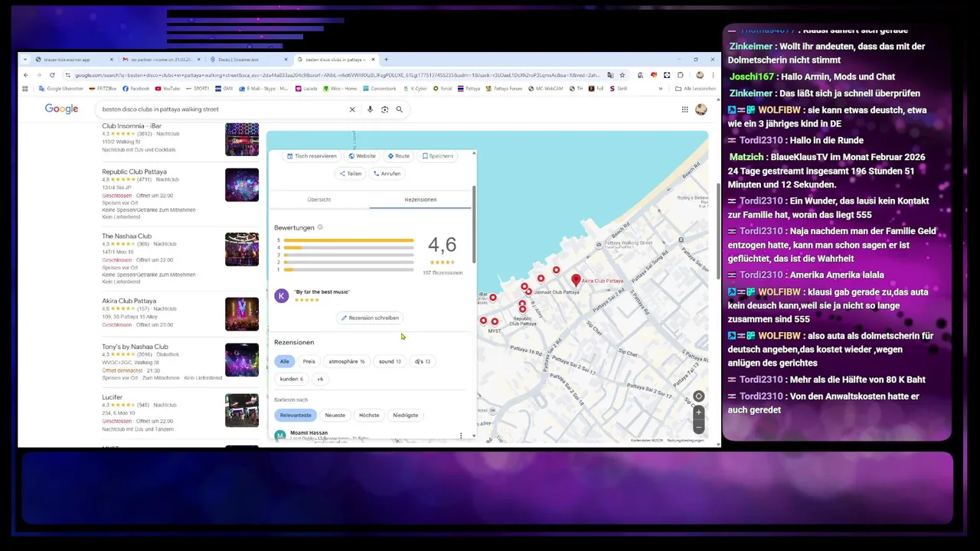Open the tab search dropdown in Chrome
The image size is (980, 551).
(x=25, y=59)
